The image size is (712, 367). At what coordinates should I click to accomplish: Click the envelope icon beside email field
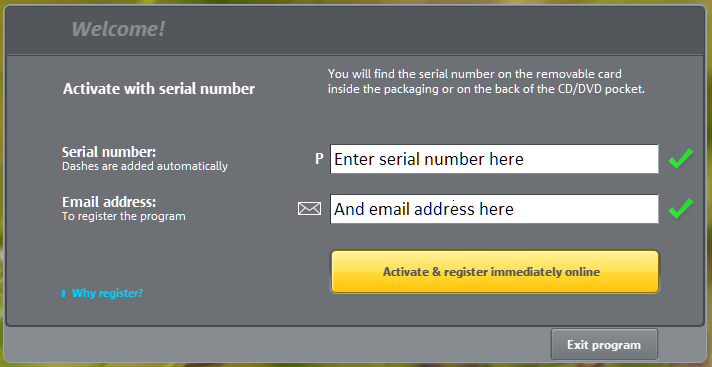coord(309,209)
